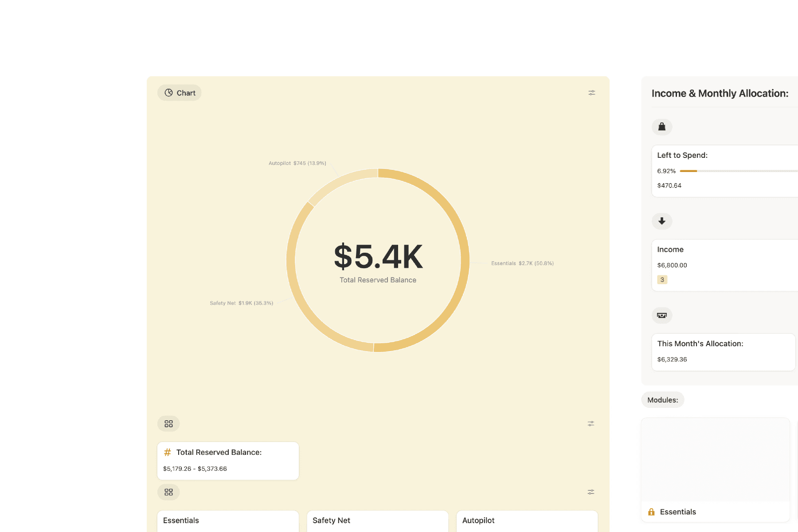
Task: Open the Total Reserved Balance card
Action: tap(228, 461)
